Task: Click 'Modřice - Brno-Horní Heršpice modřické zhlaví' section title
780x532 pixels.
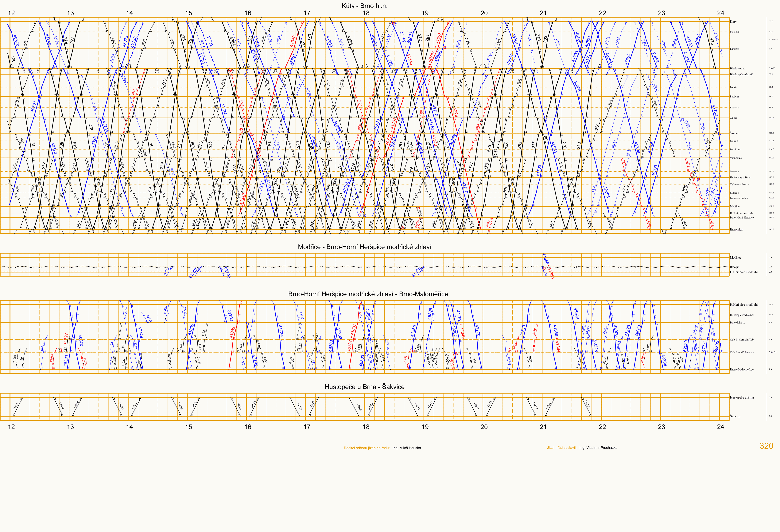Action: (364, 247)
